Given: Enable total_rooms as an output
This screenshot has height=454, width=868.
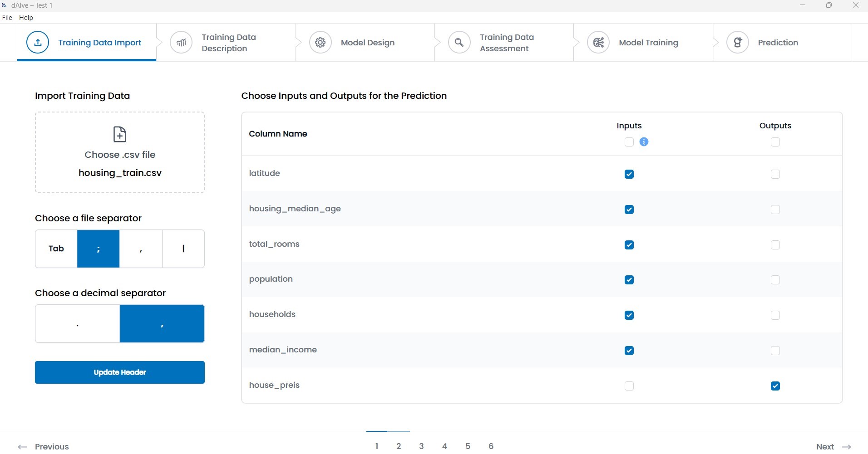Looking at the screenshot, I should (x=775, y=244).
